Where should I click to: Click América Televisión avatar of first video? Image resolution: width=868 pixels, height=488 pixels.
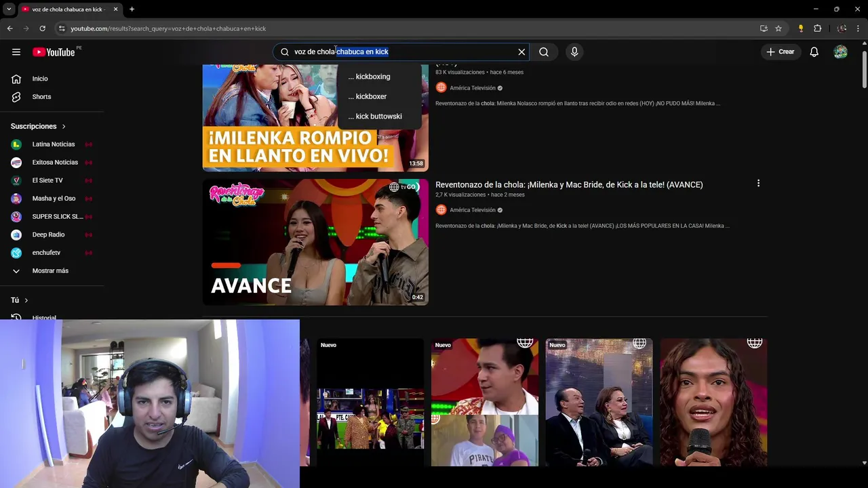coord(441,88)
